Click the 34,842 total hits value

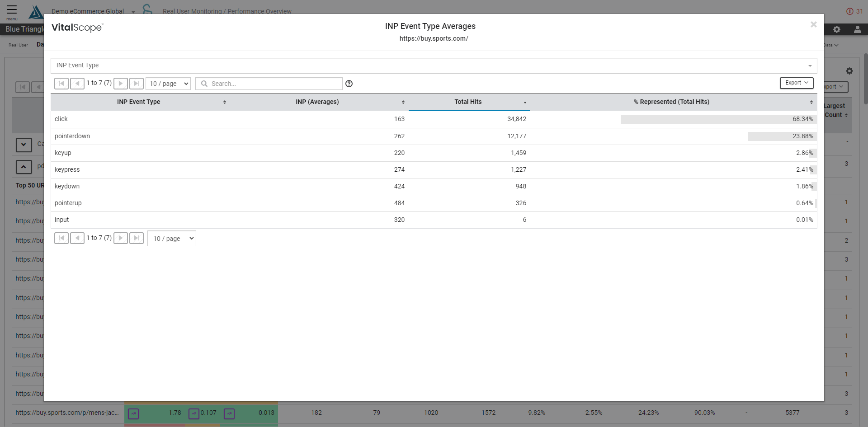pyautogui.click(x=517, y=119)
